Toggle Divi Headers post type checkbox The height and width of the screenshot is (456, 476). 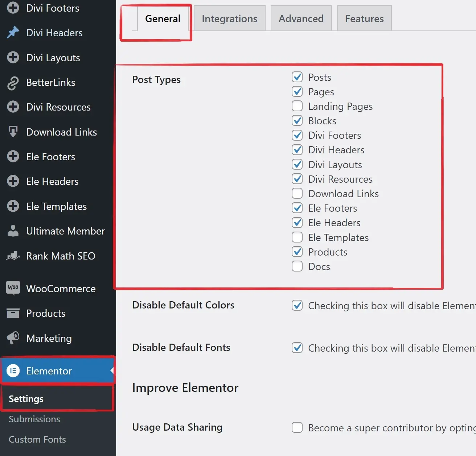297,150
